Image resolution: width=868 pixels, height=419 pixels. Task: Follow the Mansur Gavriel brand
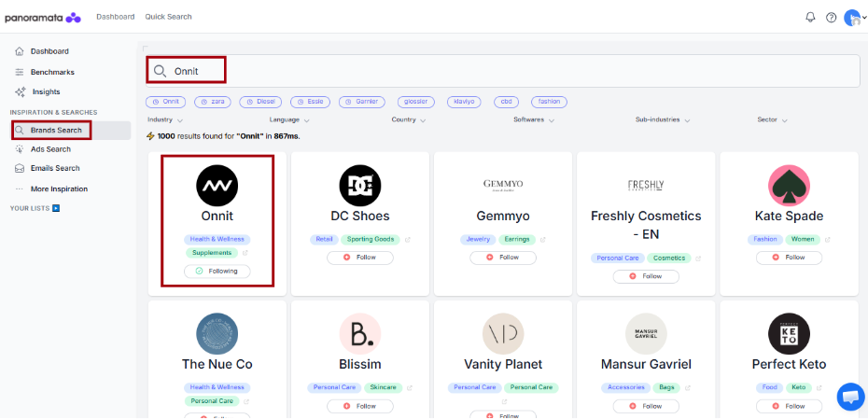[x=646, y=406]
